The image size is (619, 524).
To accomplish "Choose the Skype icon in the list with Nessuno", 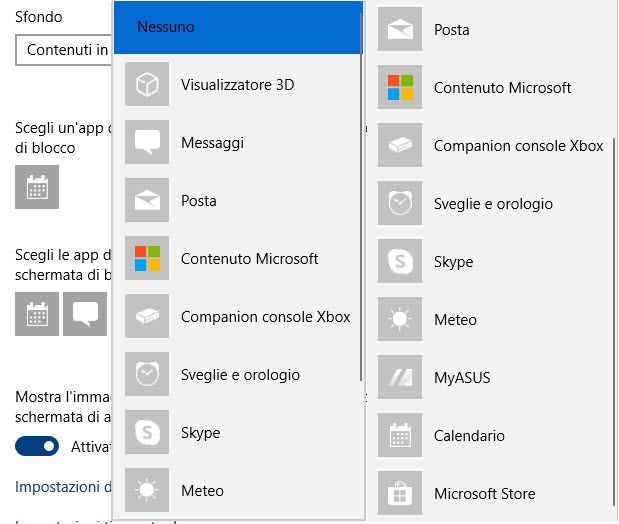I will (147, 432).
